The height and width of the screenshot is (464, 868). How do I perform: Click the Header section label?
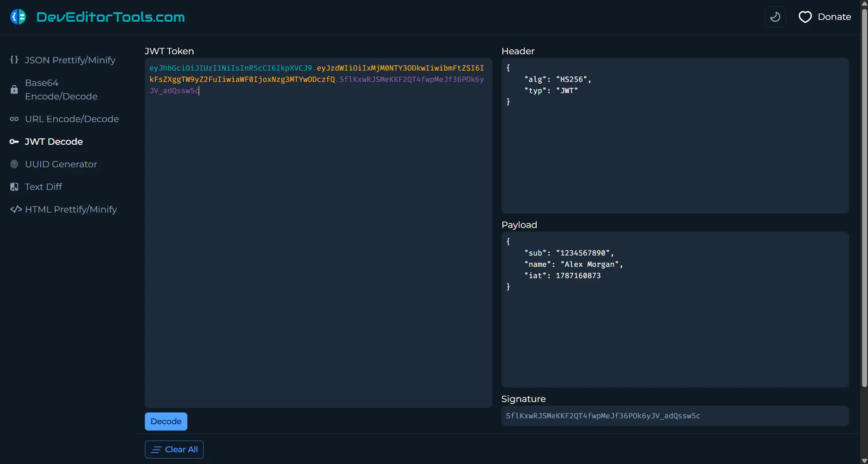pyautogui.click(x=518, y=51)
